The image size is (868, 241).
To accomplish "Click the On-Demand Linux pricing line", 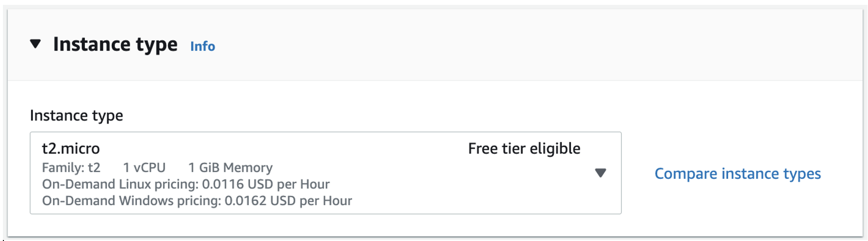I will 185,184.
